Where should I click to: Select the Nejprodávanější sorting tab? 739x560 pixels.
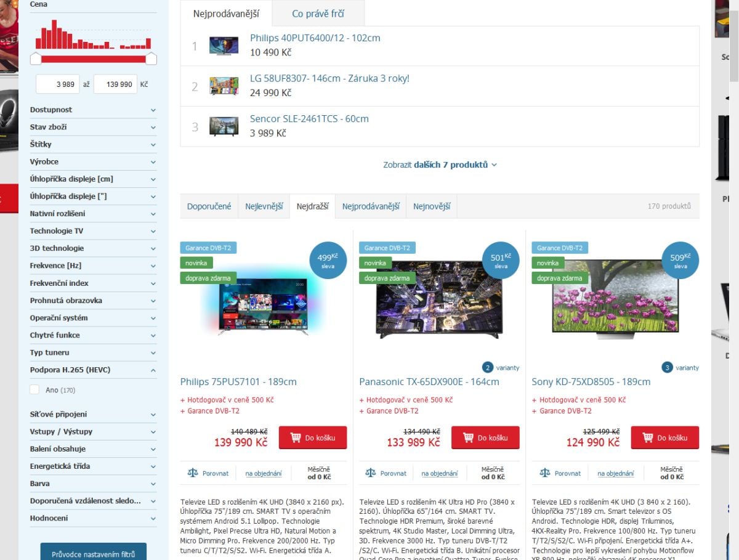tap(371, 206)
